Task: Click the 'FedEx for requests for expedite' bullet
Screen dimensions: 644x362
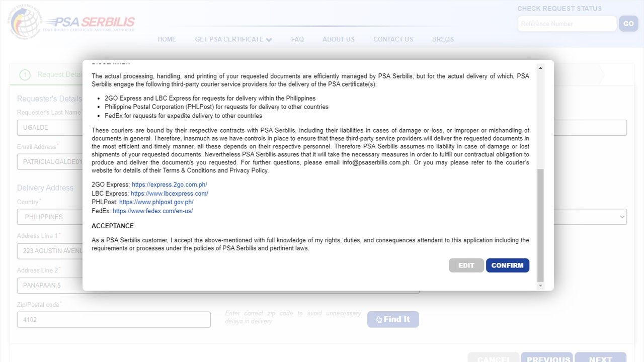Action: tap(183, 116)
